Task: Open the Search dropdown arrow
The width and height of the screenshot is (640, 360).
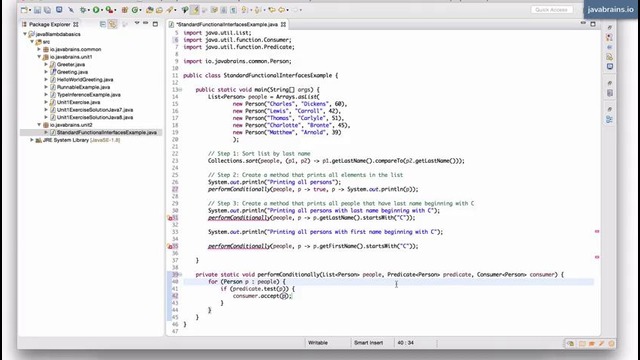Action: tap(176, 10)
